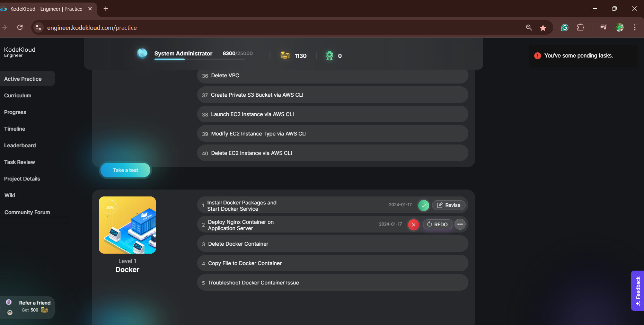Open Task Review in sidebar
This screenshot has height=325, width=644.
pos(19,162)
